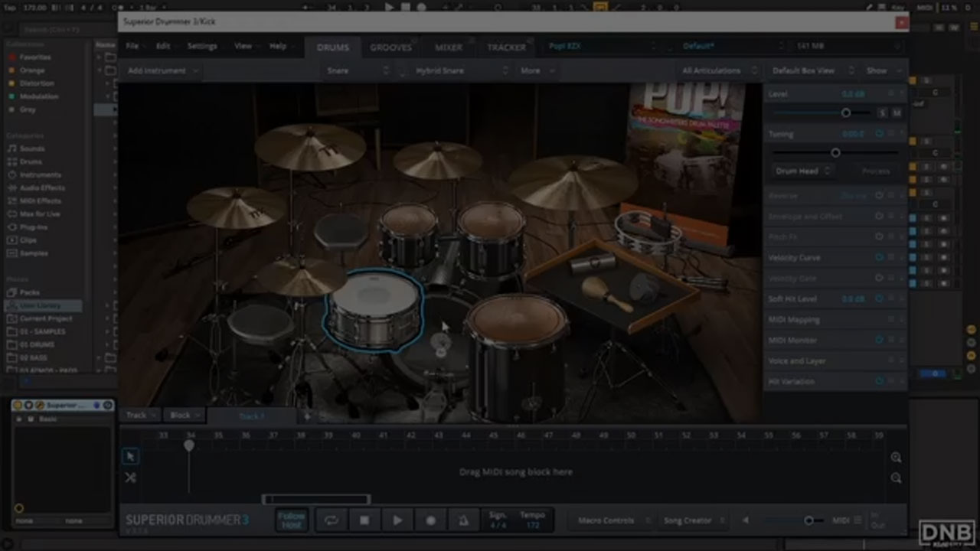Add a new song track with the plus button

[307, 416]
